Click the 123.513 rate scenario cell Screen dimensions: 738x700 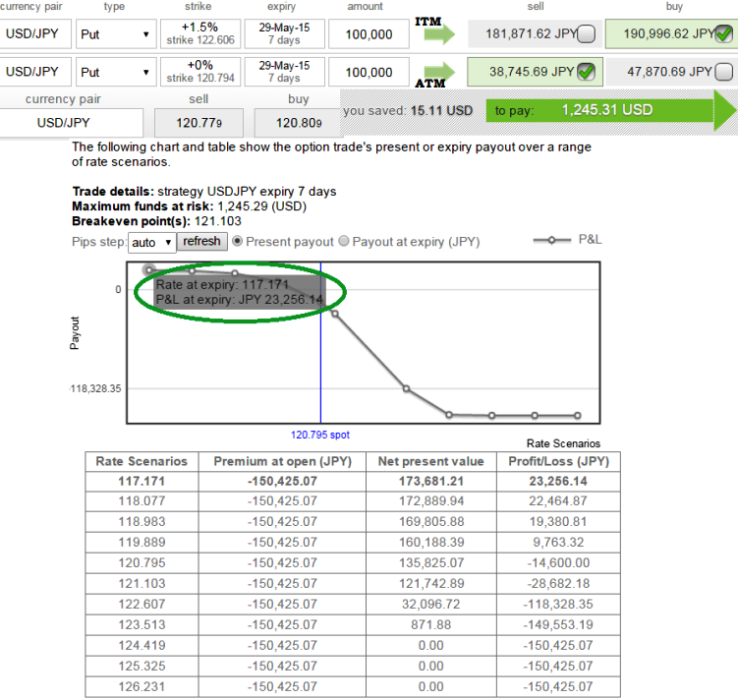142,624
